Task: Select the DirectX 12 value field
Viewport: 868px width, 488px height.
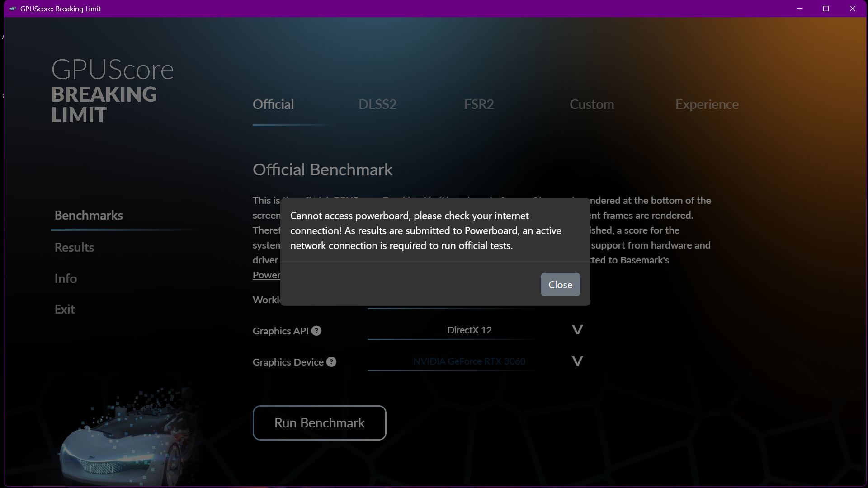Action: (469, 330)
